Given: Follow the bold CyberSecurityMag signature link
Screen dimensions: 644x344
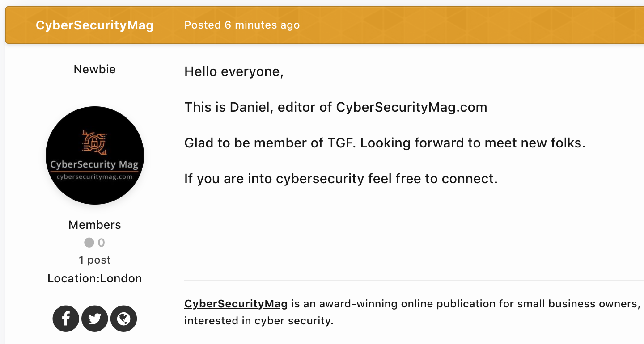Looking at the screenshot, I should click(x=236, y=304).
